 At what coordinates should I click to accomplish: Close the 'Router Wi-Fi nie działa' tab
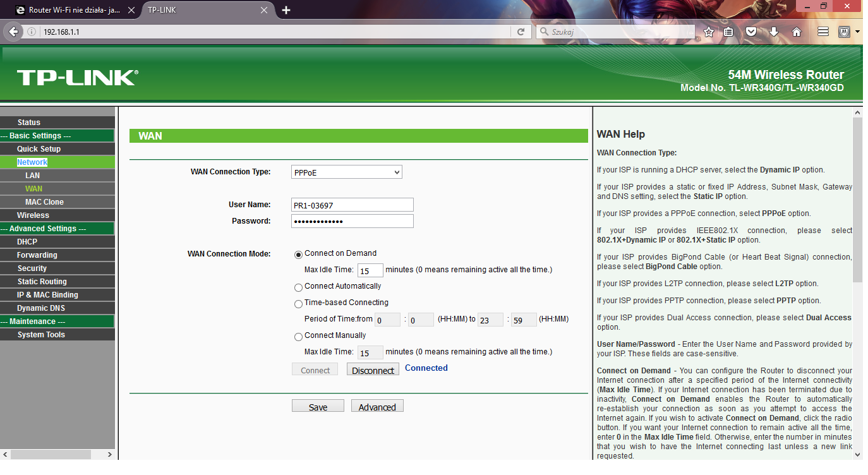(x=131, y=10)
